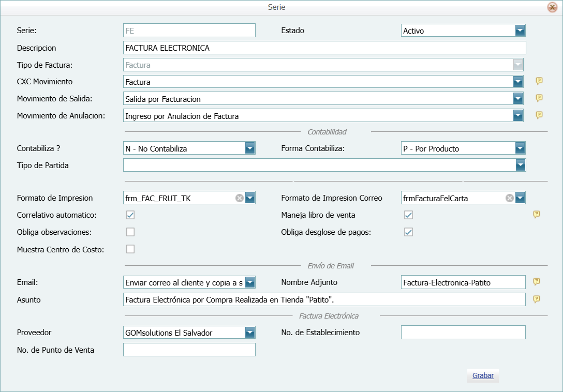Open the Estado dropdown
563x392 pixels.
click(520, 31)
